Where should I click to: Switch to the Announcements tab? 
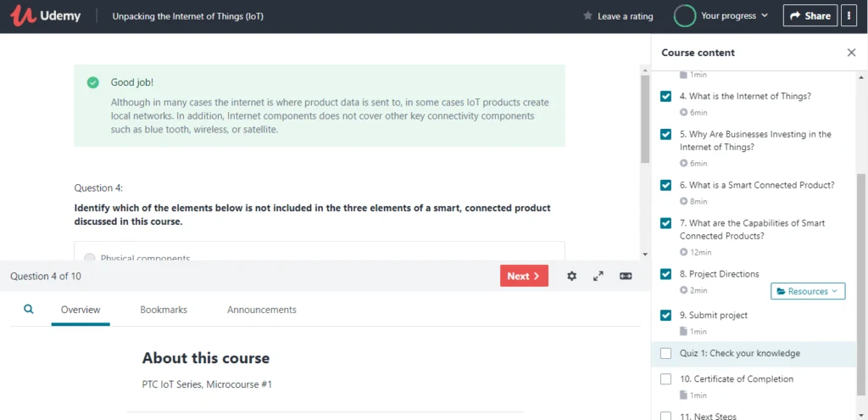261,310
